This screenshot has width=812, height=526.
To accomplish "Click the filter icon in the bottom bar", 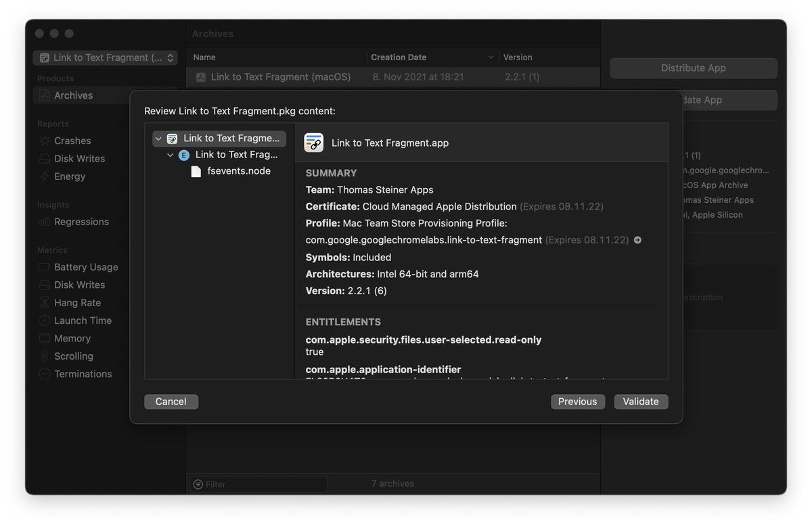I will 198,484.
